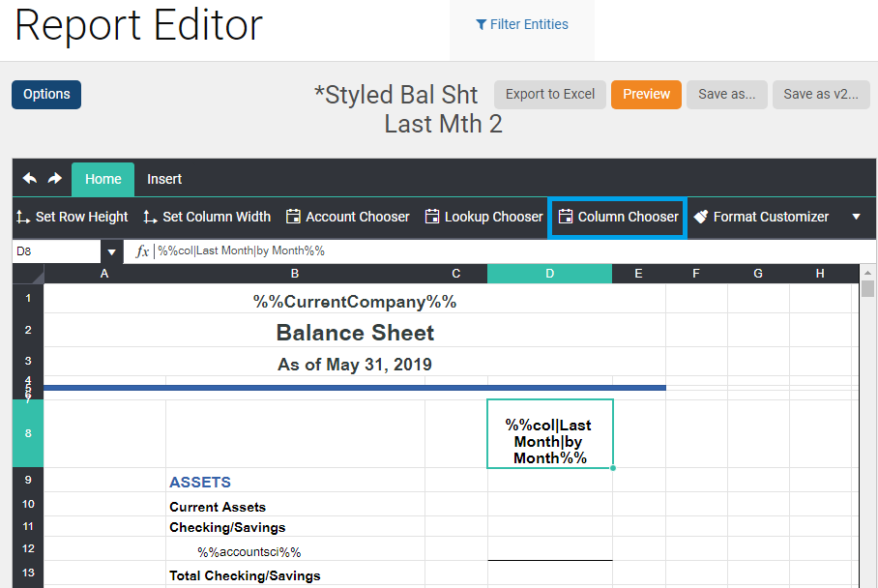Image resolution: width=878 pixels, height=588 pixels.
Task: Open the Set Row Height tool
Action: 72,217
